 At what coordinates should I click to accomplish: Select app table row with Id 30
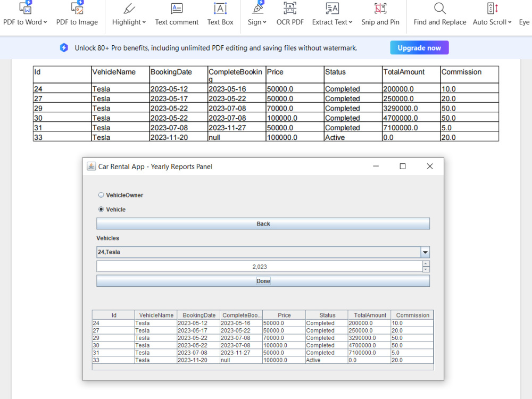pyautogui.click(x=263, y=345)
